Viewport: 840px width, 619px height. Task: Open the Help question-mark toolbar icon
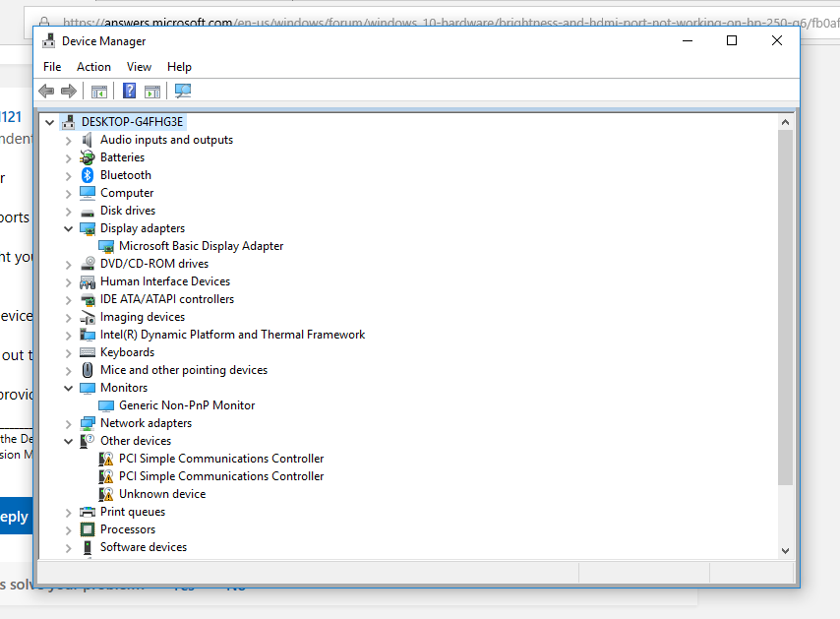point(129,91)
